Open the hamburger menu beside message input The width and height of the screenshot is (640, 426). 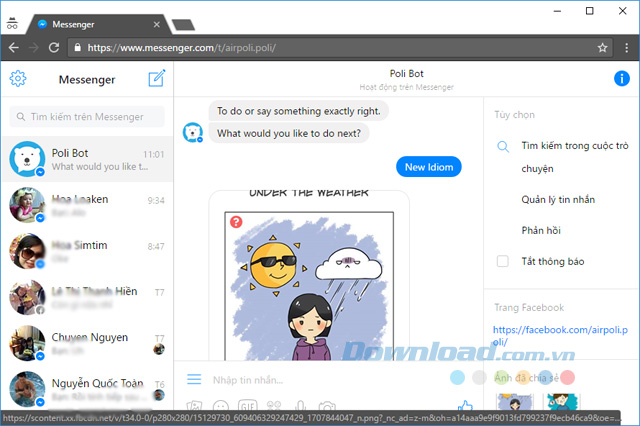pyautogui.click(x=194, y=380)
